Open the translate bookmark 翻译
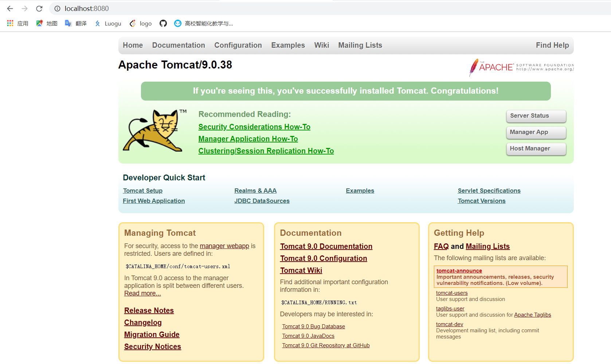 tap(76, 23)
